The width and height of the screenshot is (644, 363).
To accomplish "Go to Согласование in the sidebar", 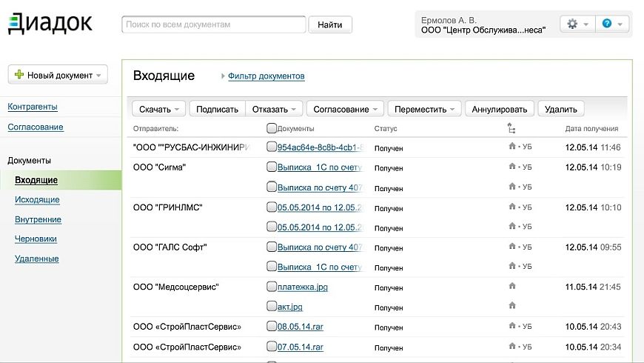I will pos(36,127).
